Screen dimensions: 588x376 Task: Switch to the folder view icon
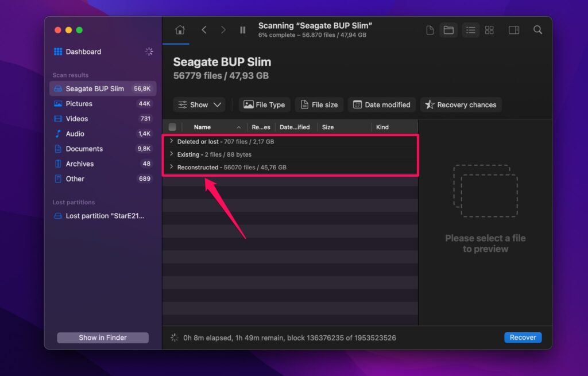coord(448,30)
